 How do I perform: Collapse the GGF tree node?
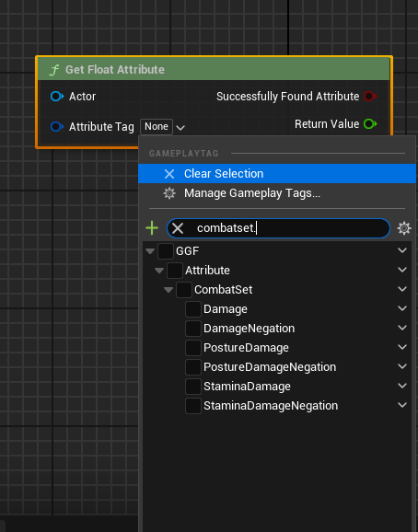coord(150,251)
